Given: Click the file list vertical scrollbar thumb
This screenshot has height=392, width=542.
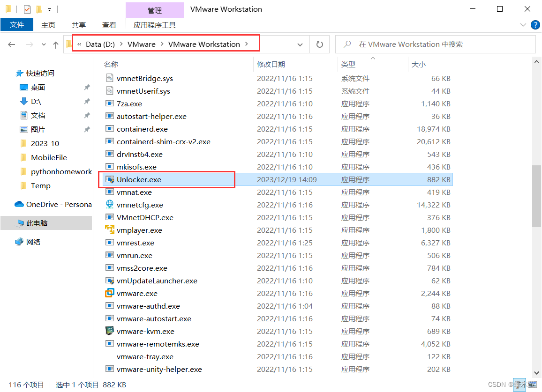Looking at the screenshot, I should (536, 196).
